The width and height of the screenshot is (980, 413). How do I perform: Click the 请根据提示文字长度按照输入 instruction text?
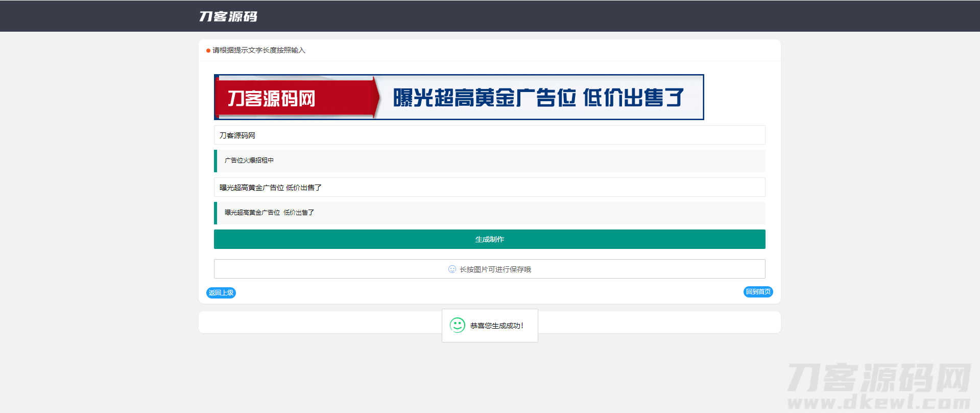coord(258,50)
